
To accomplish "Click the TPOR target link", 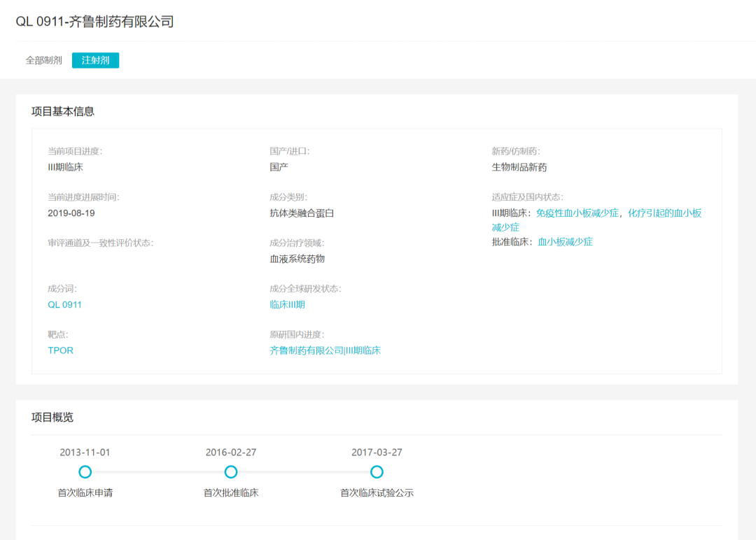I will point(60,350).
